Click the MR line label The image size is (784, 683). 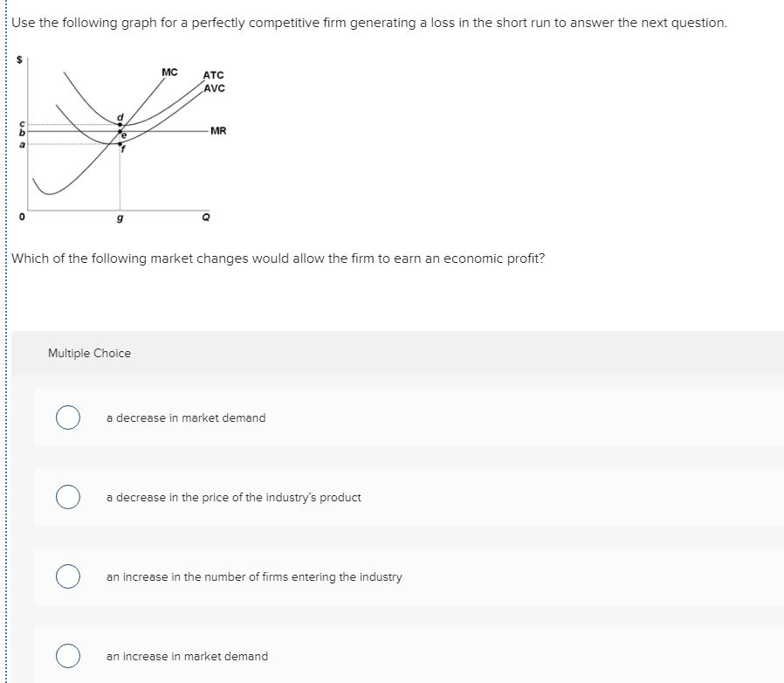point(217,131)
